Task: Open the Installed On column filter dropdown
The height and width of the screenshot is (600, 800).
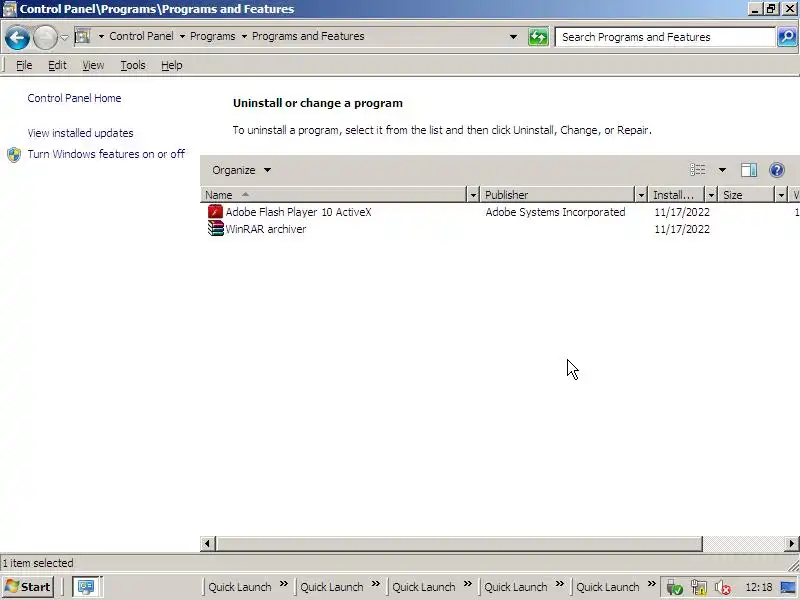Action: click(x=711, y=195)
